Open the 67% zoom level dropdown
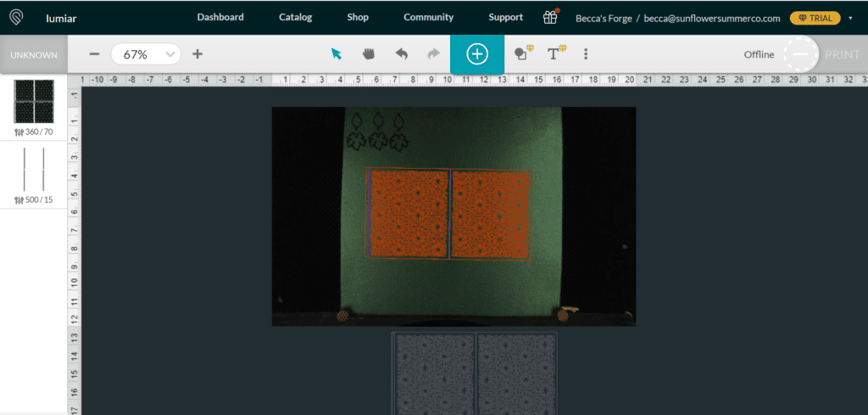Image resolution: width=868 pixels, height=415 pixels. (x=146, y=54)
